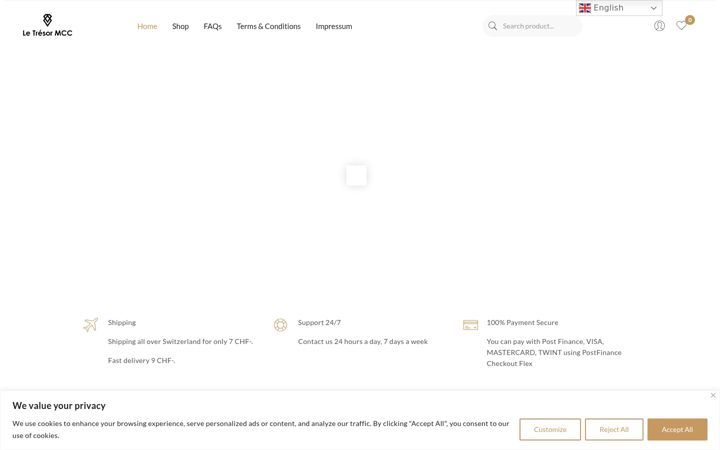The width and height of the screenshot is (720, 450).
Task: Click the loading spinner box
Action: pos(356,175)
